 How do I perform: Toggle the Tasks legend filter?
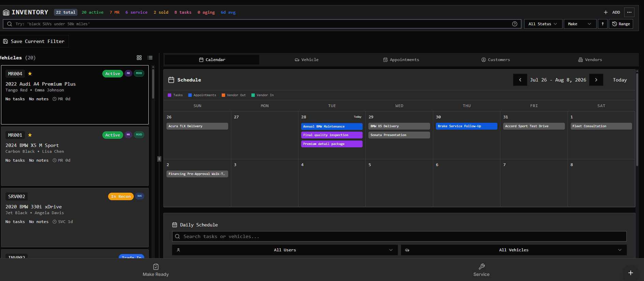tap(175, 95)
